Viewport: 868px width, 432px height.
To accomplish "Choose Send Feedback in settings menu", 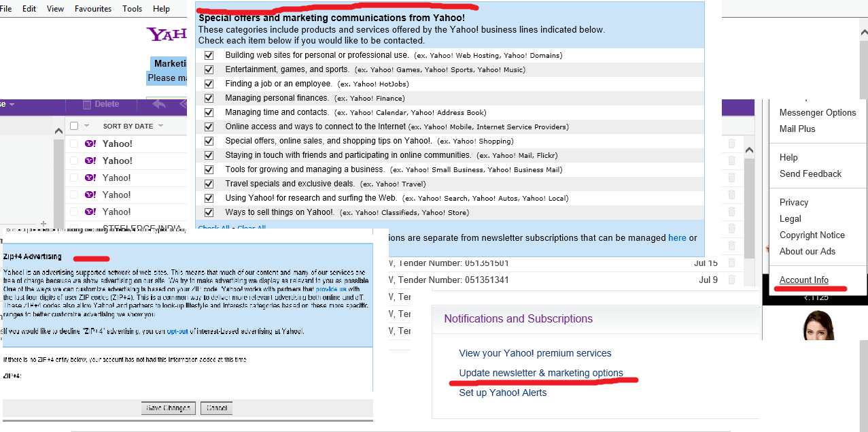I will tap(810, 173).
